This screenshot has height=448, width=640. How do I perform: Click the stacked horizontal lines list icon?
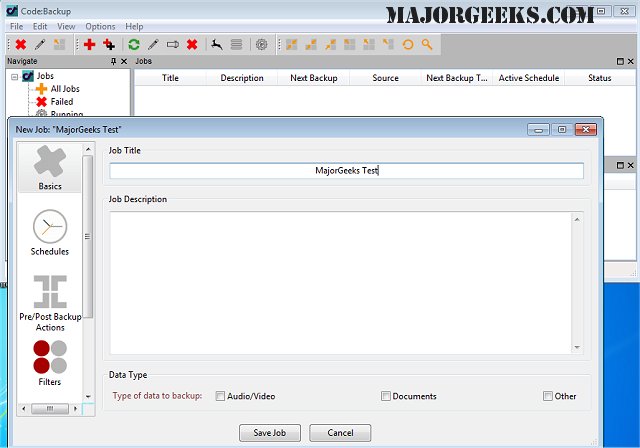pyautogui.click(x=236, y=44)
